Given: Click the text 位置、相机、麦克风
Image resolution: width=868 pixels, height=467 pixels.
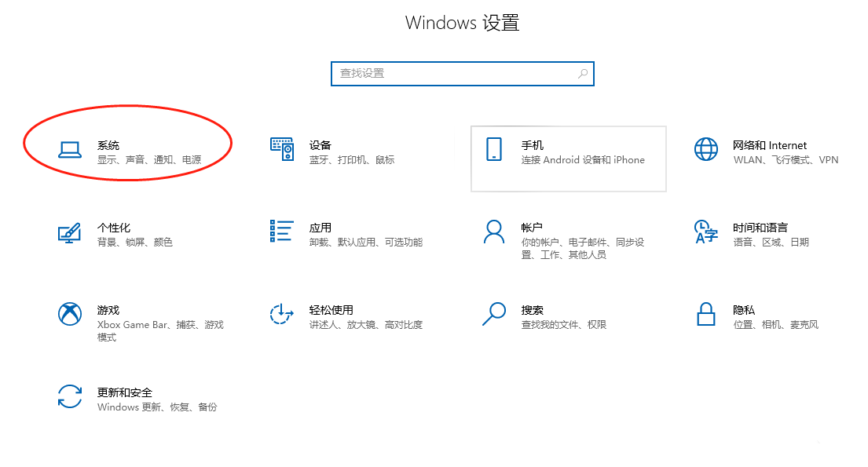Looking at the screenshot, I should (x=775, y=325).
